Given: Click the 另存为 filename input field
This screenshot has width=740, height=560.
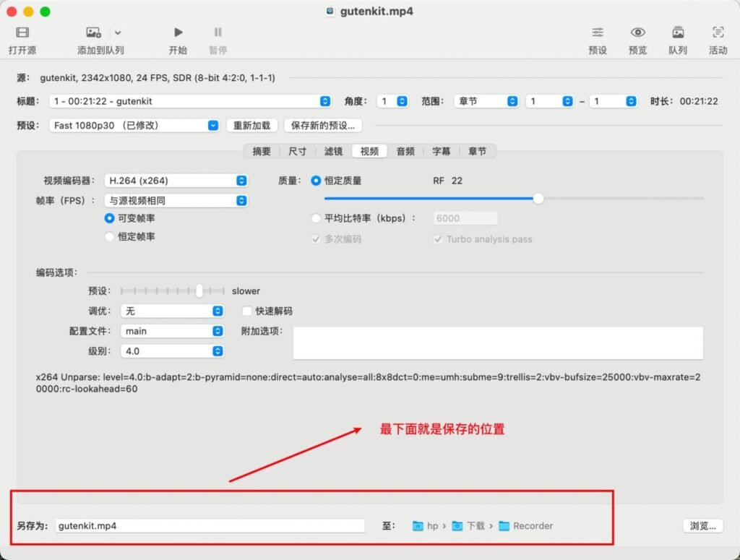Looking at the screenshot, I should [x=209, y=526].
